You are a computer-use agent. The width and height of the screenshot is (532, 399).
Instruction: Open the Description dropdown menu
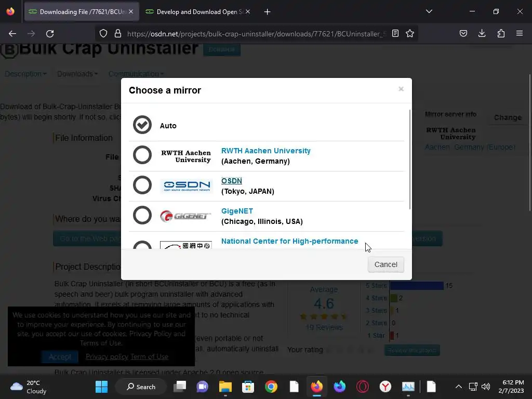pos(25,74)
